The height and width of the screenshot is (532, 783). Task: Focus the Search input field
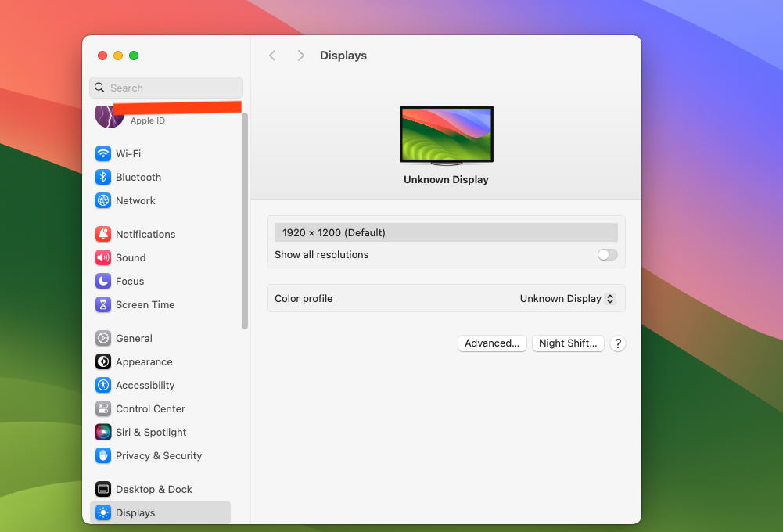[x=167, y=88]
